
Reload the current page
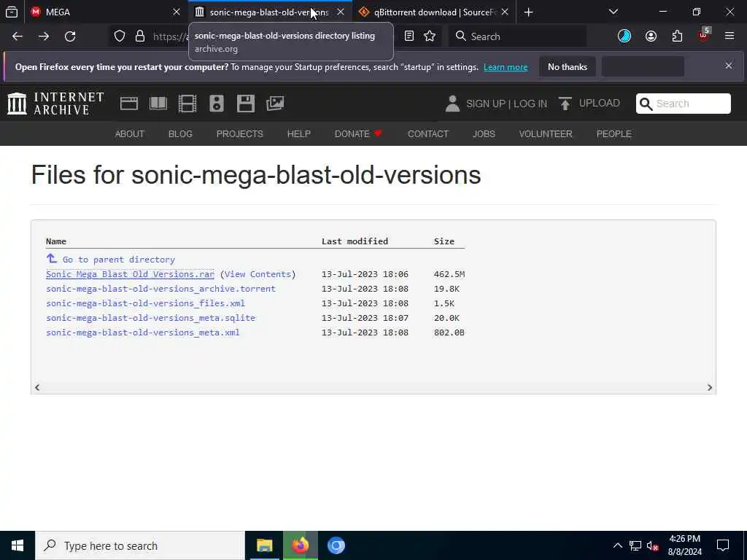[x=70, y=36]
